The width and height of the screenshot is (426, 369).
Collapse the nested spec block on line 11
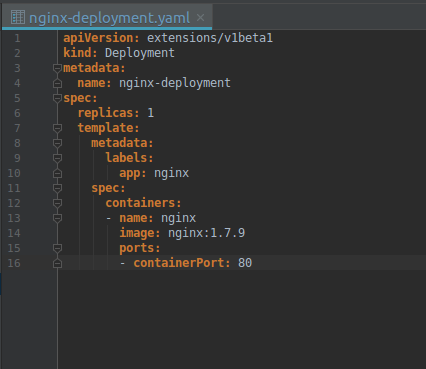pos(57,188)
